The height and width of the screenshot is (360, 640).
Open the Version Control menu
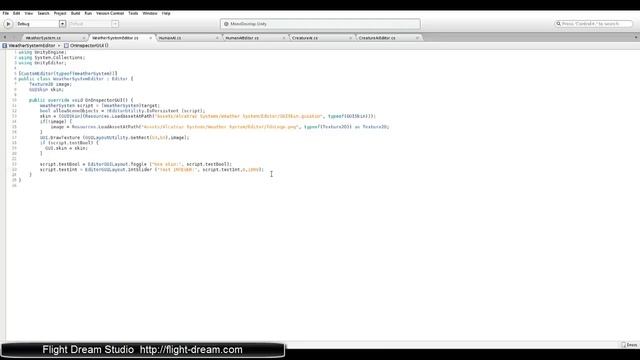click(x=110, y=13)
